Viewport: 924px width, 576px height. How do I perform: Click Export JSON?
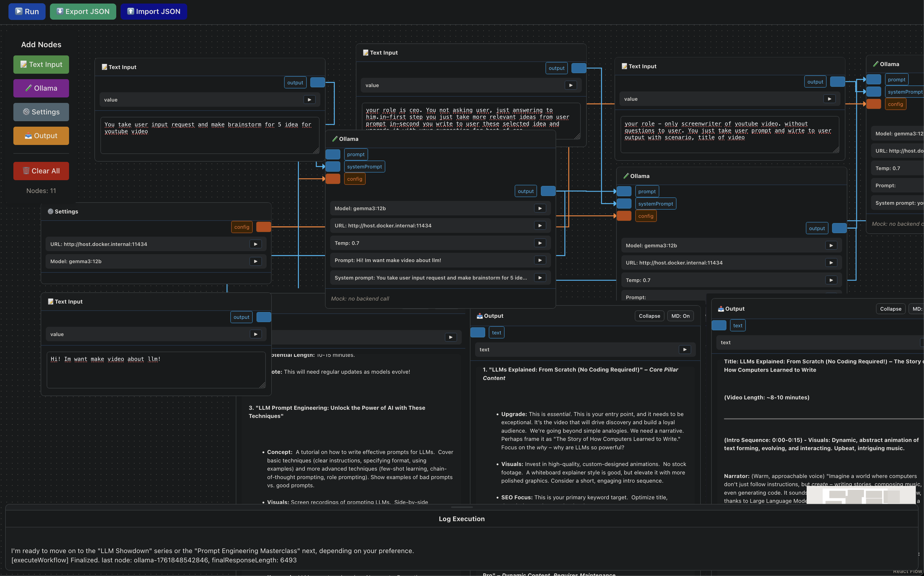83,11
